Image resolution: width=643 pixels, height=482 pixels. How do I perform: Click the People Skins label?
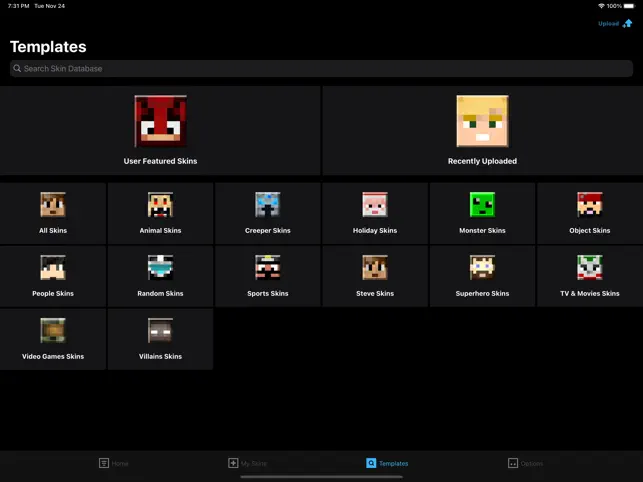click(53, 293)
